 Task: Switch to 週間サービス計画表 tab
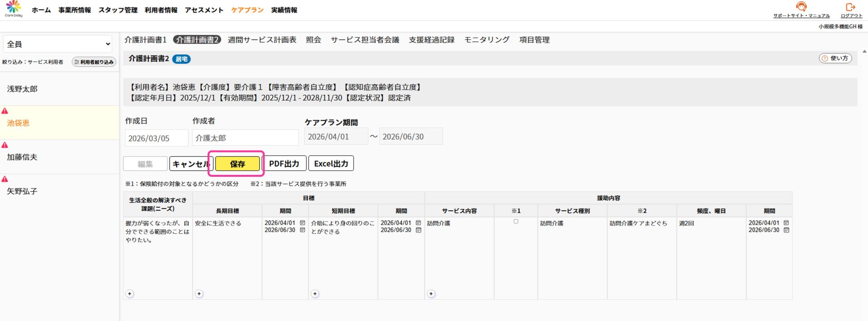click(x=262, y=40)
